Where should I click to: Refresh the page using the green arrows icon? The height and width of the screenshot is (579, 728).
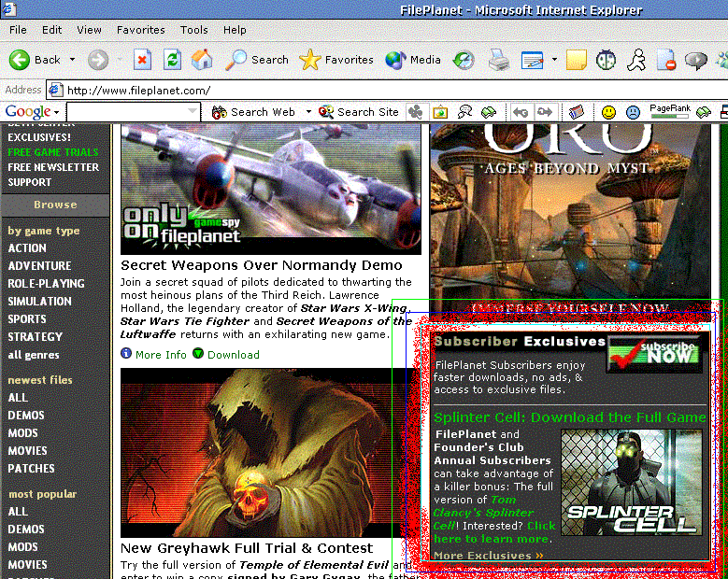click(172, 60)
